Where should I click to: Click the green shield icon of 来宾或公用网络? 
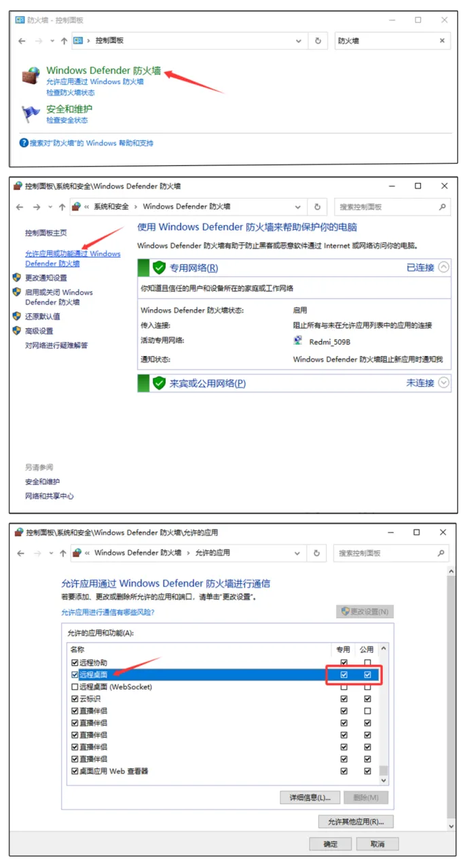pos(159,383)
